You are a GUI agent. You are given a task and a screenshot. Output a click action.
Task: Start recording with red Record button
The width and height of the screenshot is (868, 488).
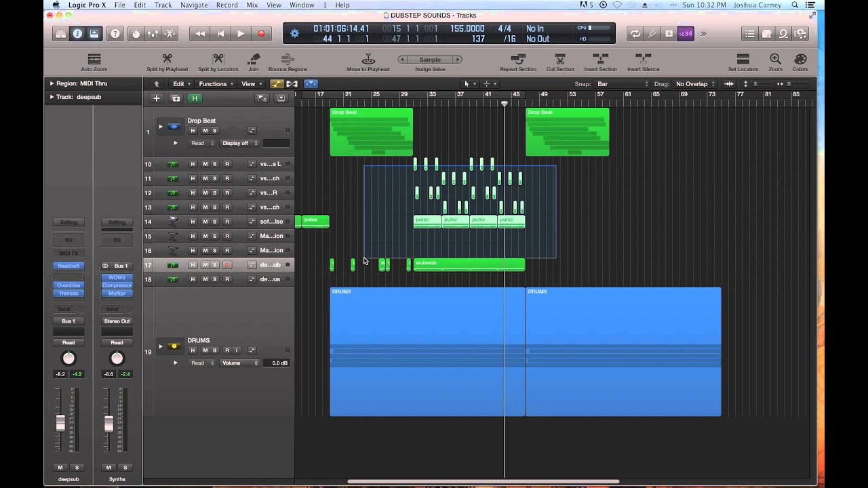pyautogui.click(x=261, y=33)
